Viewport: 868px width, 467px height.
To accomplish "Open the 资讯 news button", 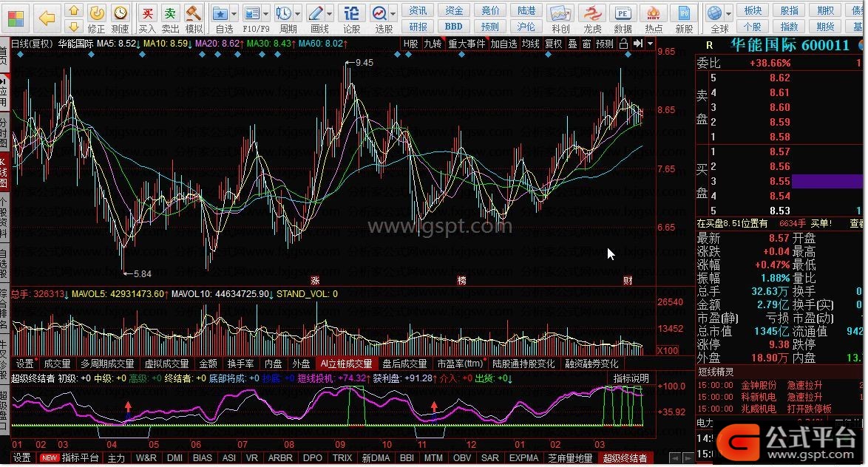I will coord(418,10).
